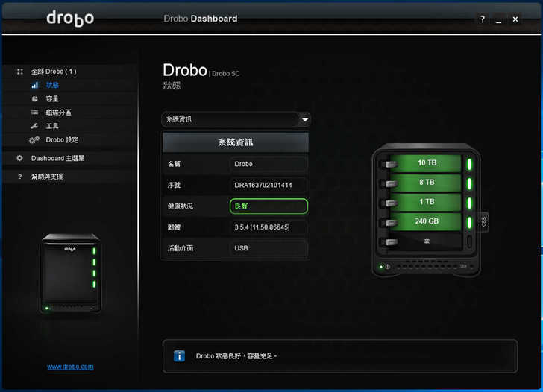543x392 pixels.
Task: Click the firmware version 3.5.4 [11.50.86645]
Action: 262,227
